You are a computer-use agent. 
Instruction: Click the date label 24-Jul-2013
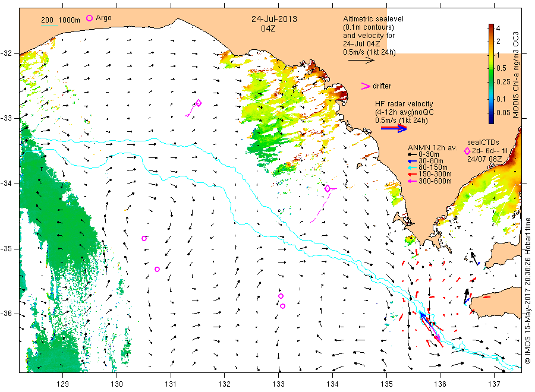point(274,19)
